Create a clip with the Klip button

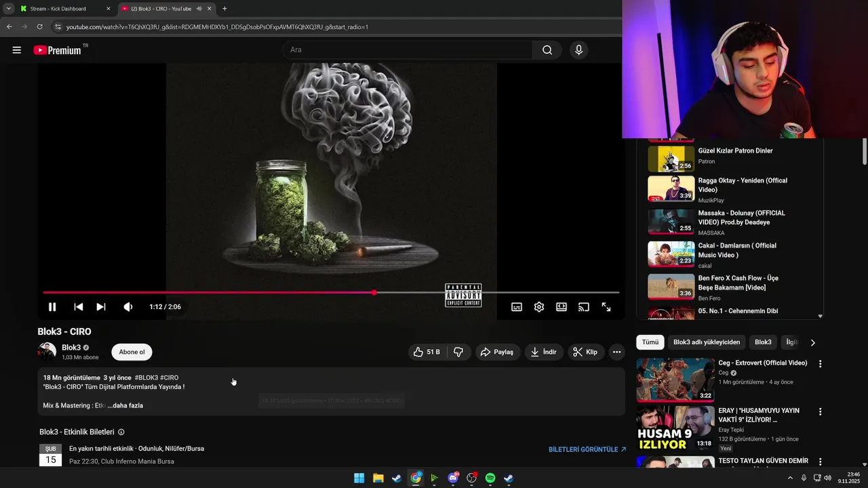click(585, 352)
